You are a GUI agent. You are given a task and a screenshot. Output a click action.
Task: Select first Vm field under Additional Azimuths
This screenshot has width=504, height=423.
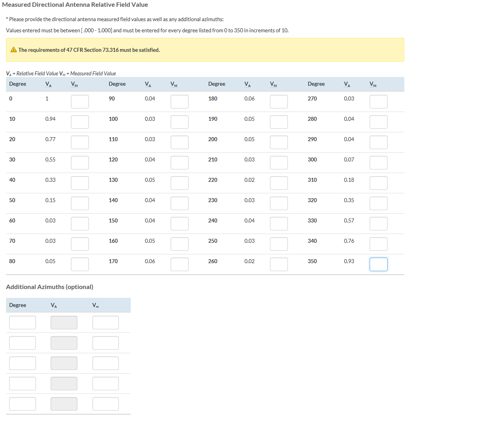(106, 323)
